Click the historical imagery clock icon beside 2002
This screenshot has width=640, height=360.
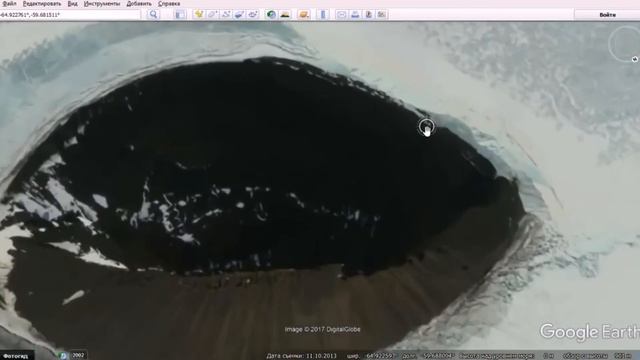pyautogui.click(x=63, y=356)
